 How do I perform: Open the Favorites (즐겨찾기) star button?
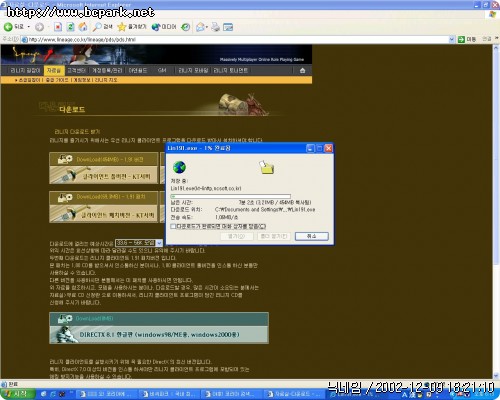tap(132, 27)
